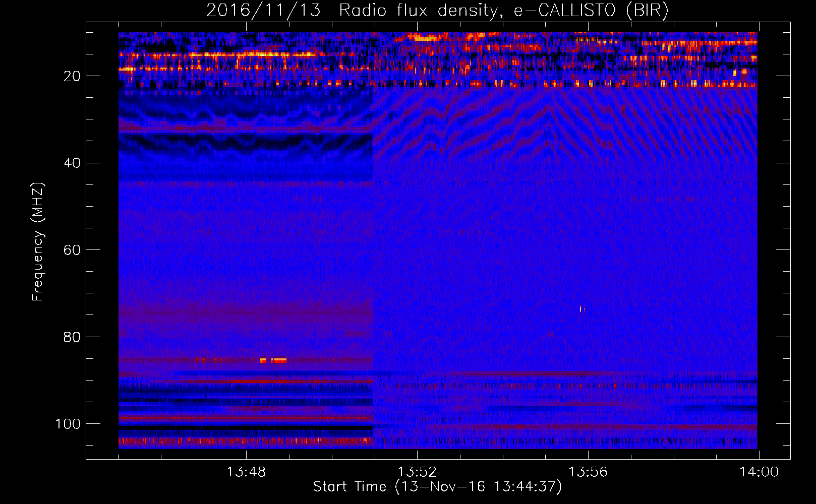Viewport: 816px width, 504px height.
Task: Click the '80' frequency tick label
Action: coord(73,337)
